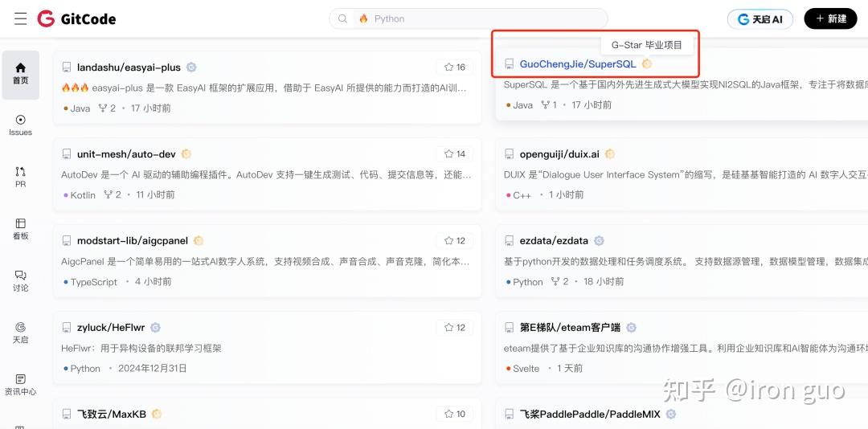Screen dimensions: 868x429
Task: Click repo icon before modstart-lib/aigcpanel
Action: point(67,241)
